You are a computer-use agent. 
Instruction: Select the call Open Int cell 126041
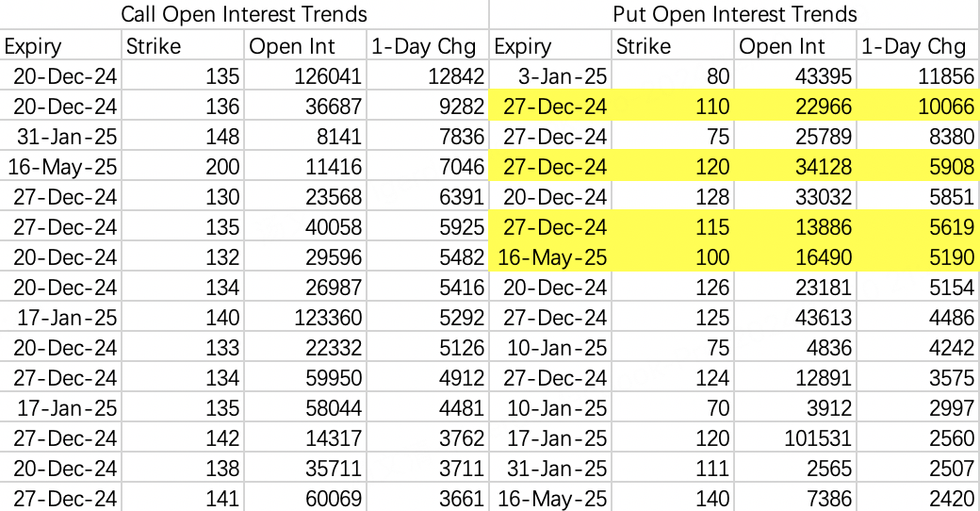(x=304, y=75)
